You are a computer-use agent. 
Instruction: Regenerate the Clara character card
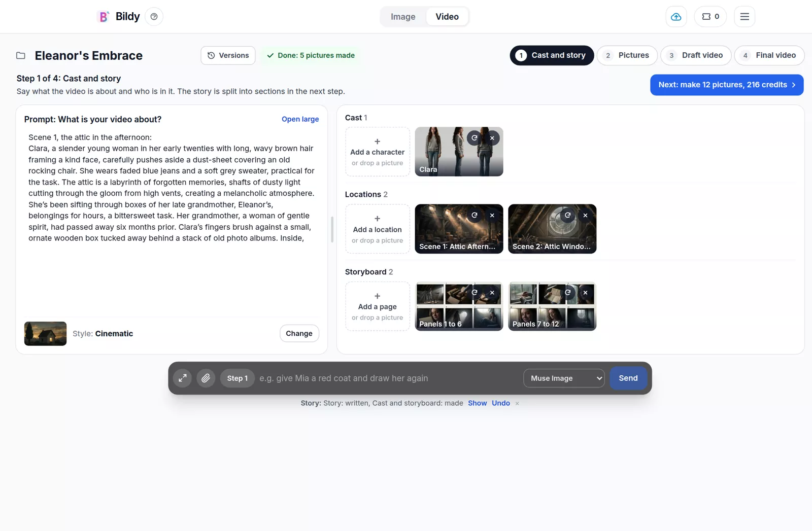click(474, 138)
